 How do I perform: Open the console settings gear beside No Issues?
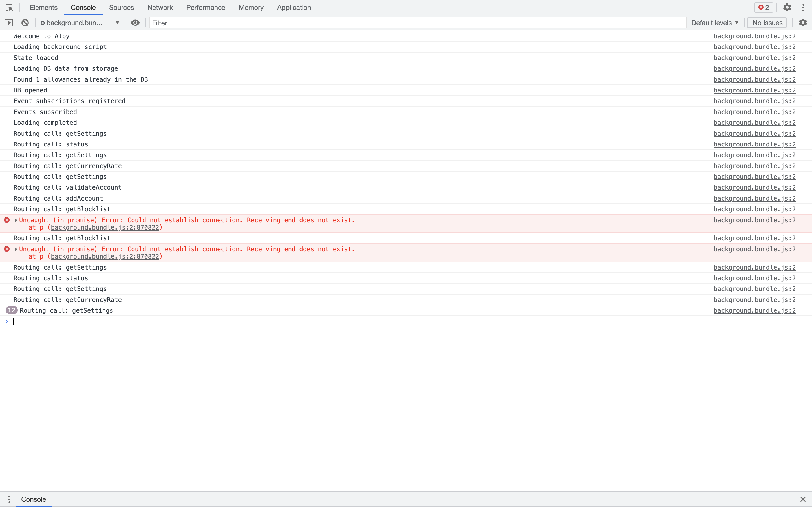click(x=803, y=23)
